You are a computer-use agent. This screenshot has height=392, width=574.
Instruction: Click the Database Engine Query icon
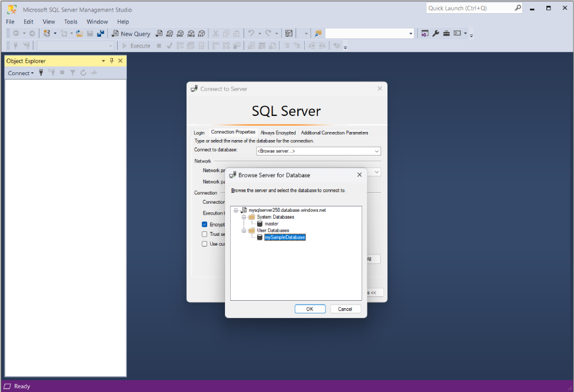click(x=159, y=34)
